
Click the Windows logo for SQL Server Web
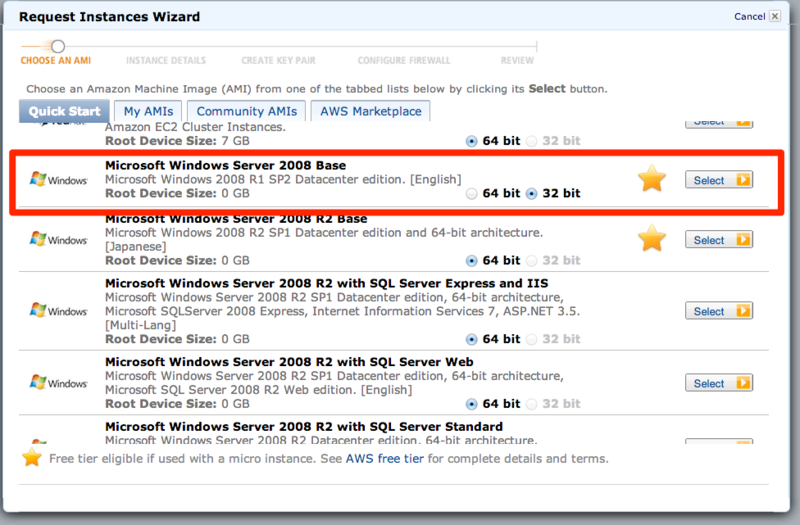point(59,383)
